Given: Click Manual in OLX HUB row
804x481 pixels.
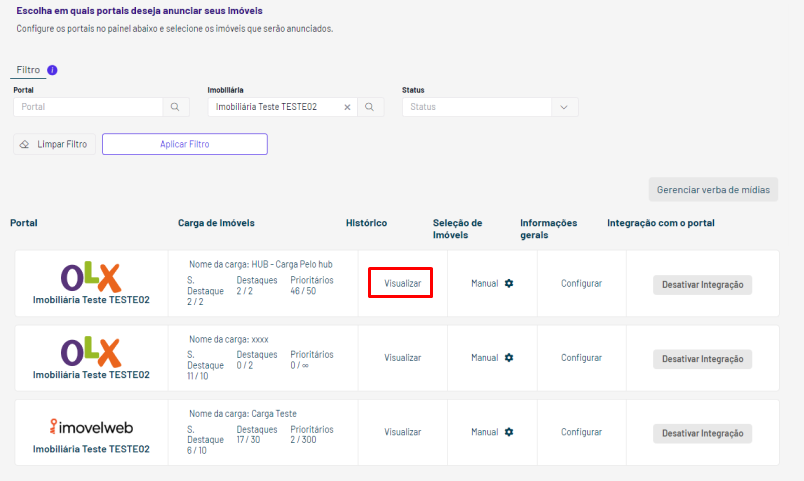Looking at the screenshot, I should tap(485, 284).
